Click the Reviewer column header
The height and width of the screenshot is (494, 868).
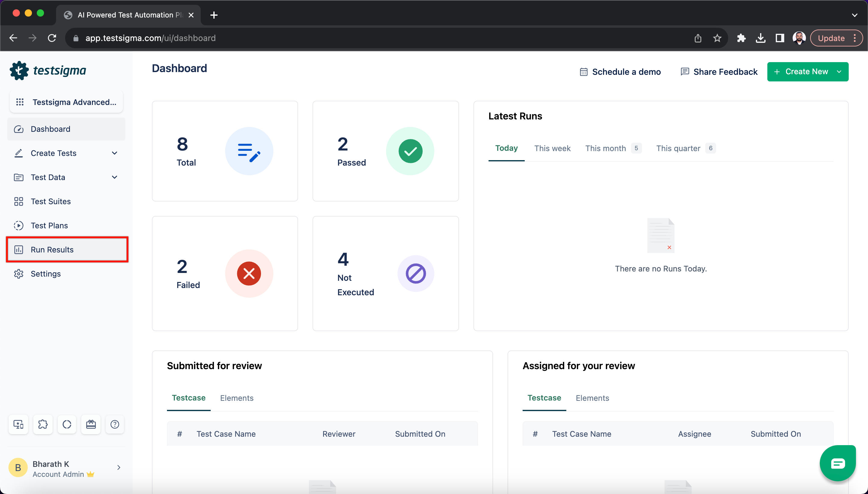click(x=339, y=434)
